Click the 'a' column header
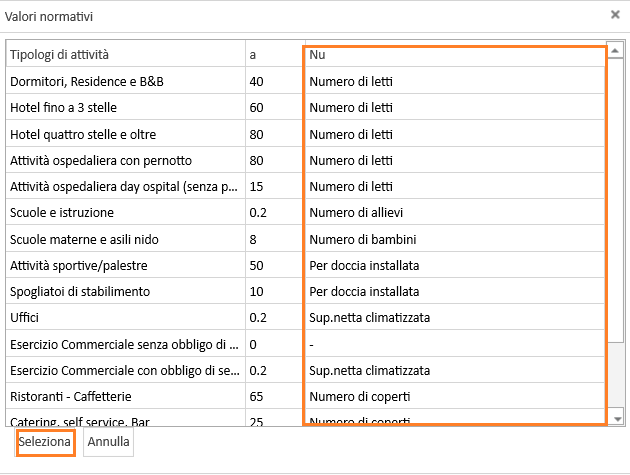This screenshot has width=630, height=475. 275,54
